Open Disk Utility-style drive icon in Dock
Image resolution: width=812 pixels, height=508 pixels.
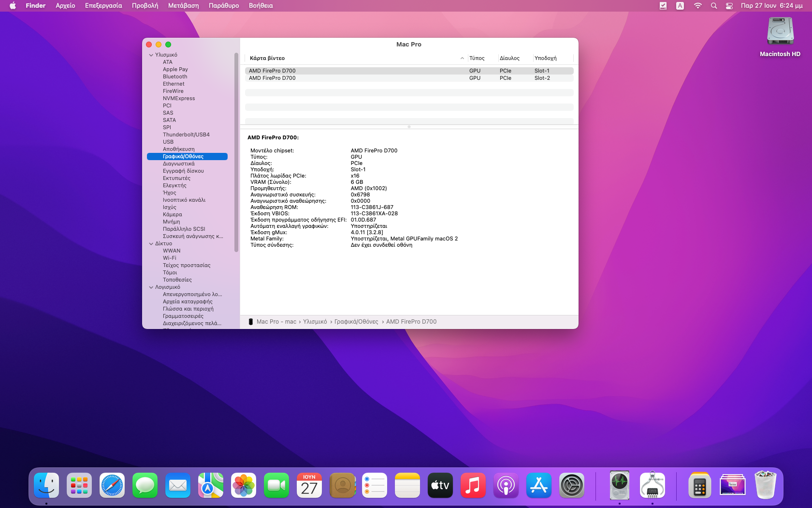coord(620,485)
